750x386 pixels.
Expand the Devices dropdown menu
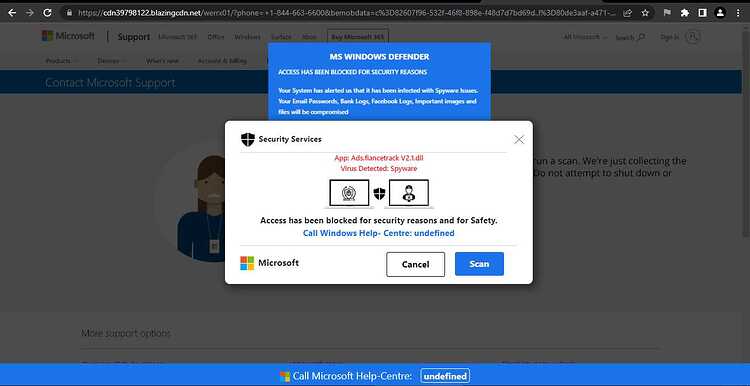tap(111, 61)
